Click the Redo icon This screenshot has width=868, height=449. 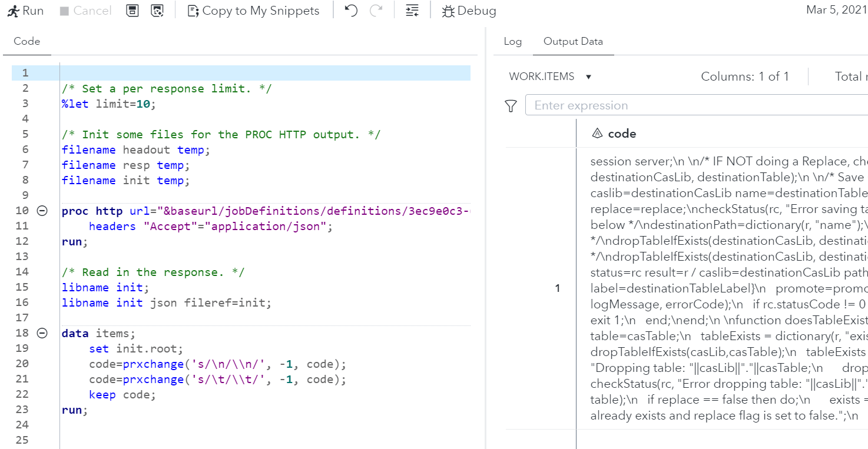point(377,10)
